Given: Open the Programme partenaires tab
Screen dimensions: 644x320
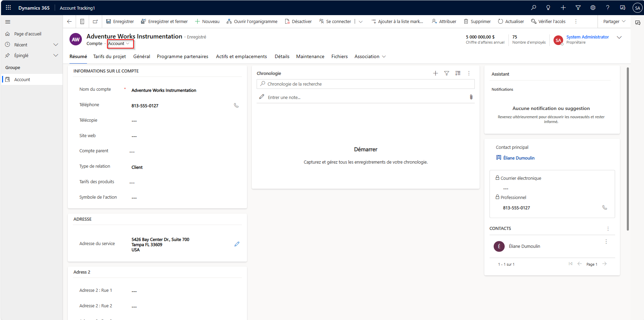Looking at the screenshot, I should coord(182,57).
